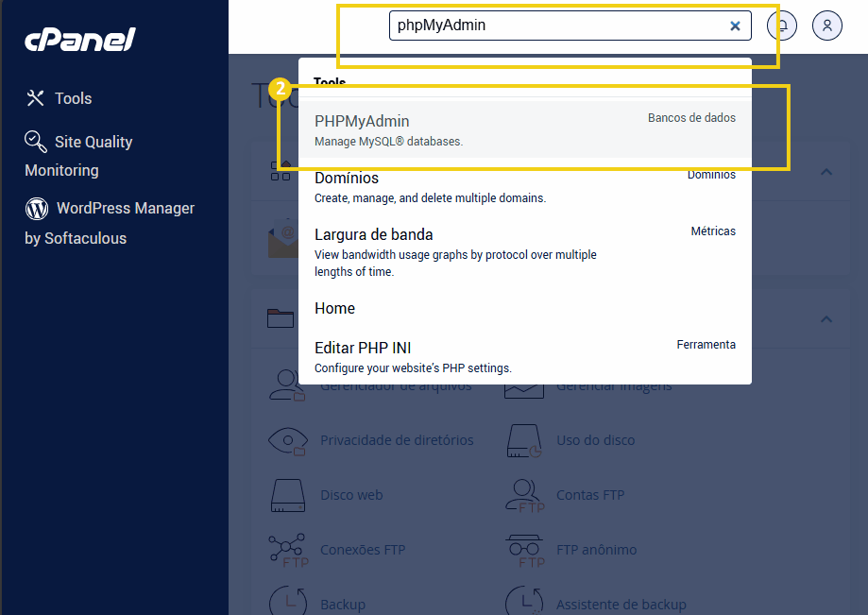Open Disco web
The image size is (868, 615).
[351, 495]
